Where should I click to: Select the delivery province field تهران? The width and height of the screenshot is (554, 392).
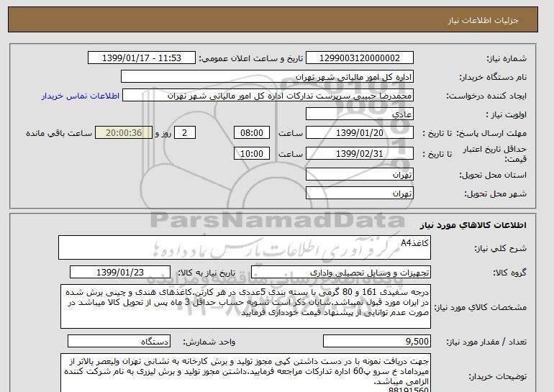point(360,175)
